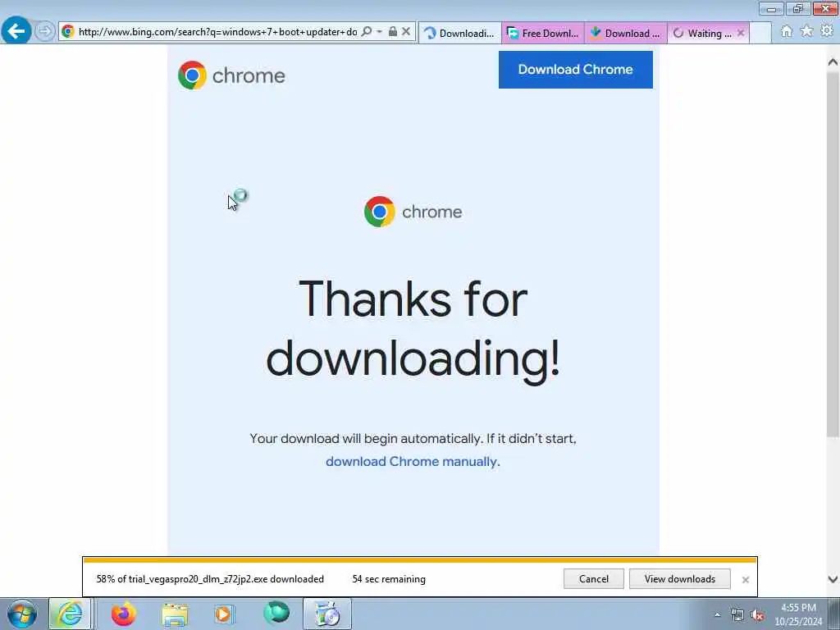Image resolution: width=840 pixels, height=630 pixels.
Task: Click the centered Chrome logo
Action: coord(413,212)
